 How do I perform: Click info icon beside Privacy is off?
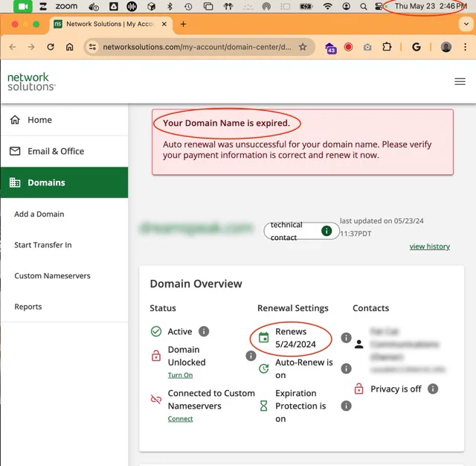point(433,389)
